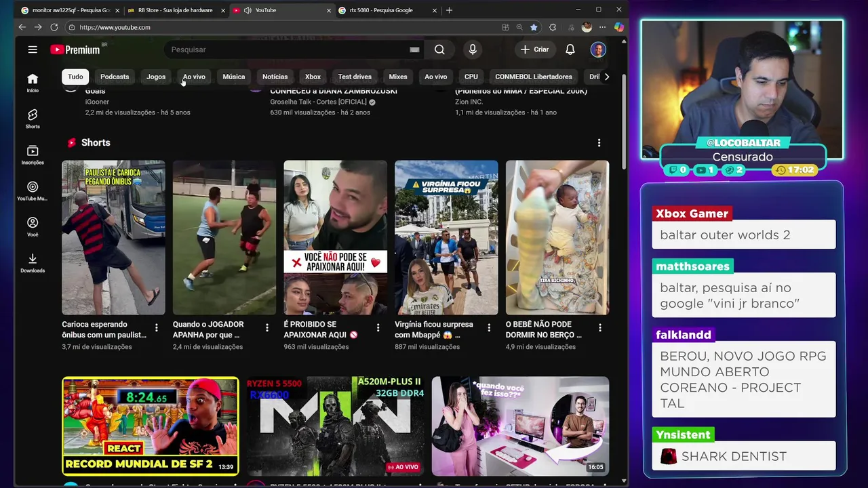Open options for Virgínia ficou surpresa short
This screenshot has height=488, width=868.
pyautogui.click(x=489, y=327)
